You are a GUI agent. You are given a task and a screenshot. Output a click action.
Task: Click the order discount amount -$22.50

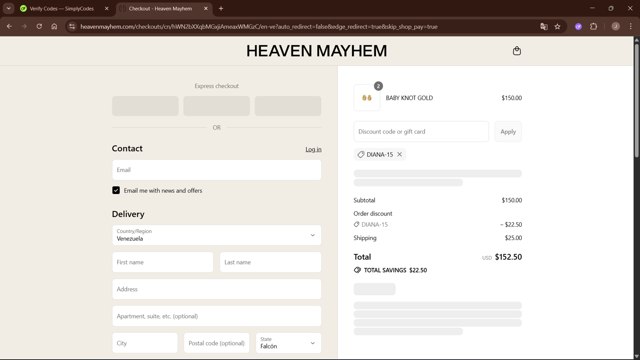[511, 224]
